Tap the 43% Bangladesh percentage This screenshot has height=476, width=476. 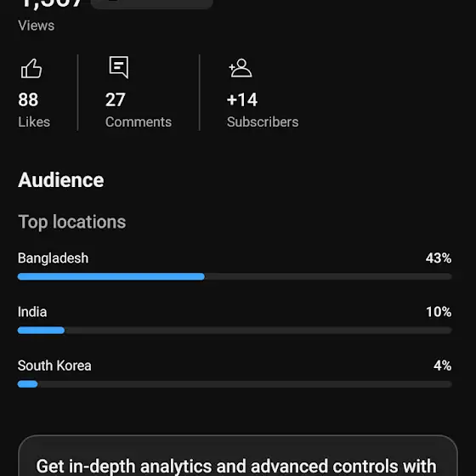[x=439, y=258]
